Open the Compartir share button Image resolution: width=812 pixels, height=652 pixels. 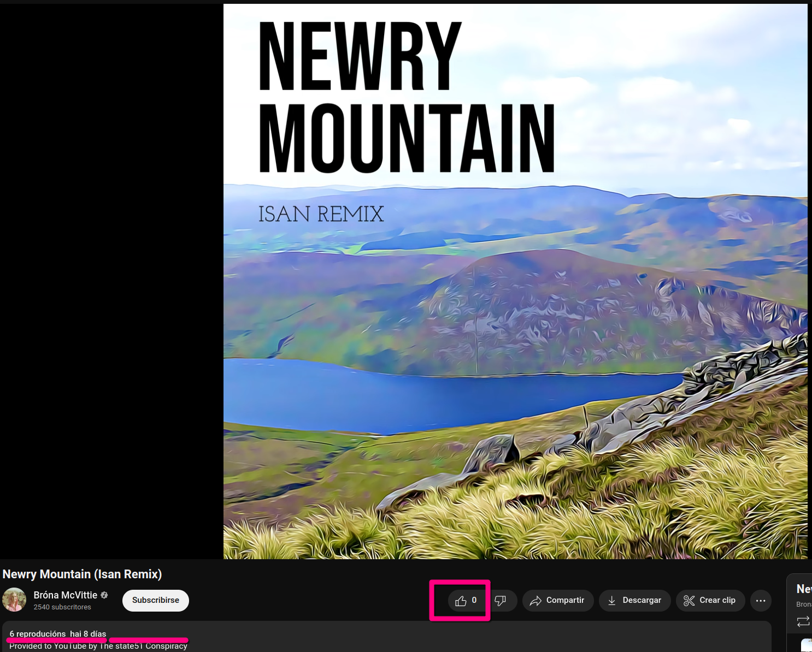click(x=557, y=601)
